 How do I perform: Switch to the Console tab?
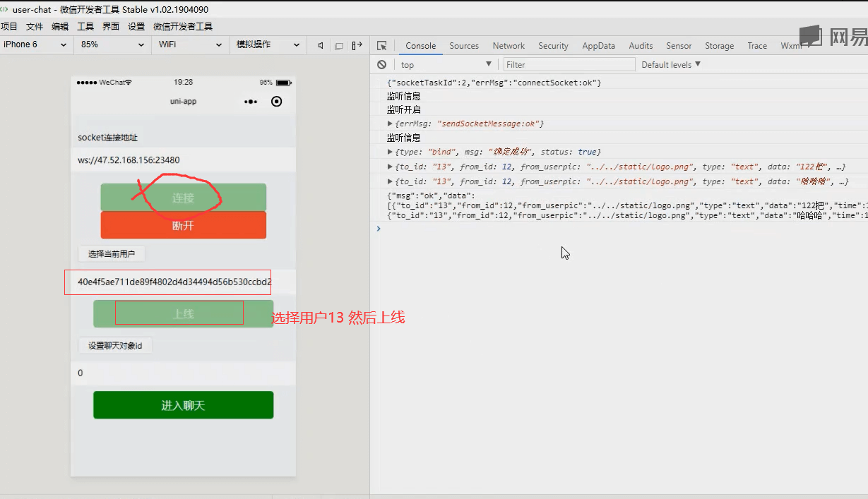coord(420,46)
